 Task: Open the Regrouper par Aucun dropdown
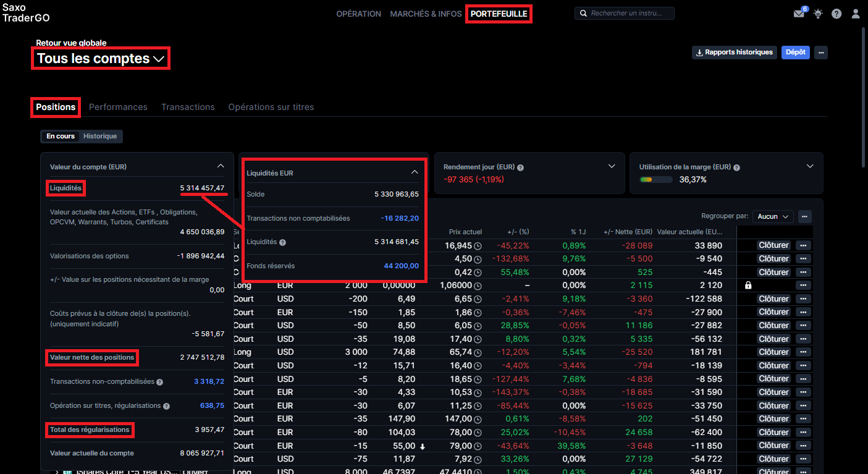[773, 216]
